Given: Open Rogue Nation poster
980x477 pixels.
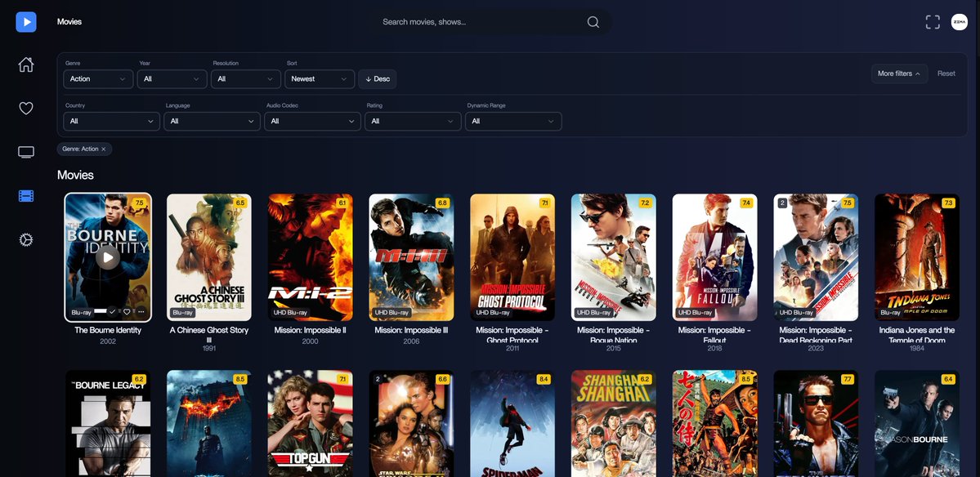Looking at the screenshot, I should click(613, 257).
